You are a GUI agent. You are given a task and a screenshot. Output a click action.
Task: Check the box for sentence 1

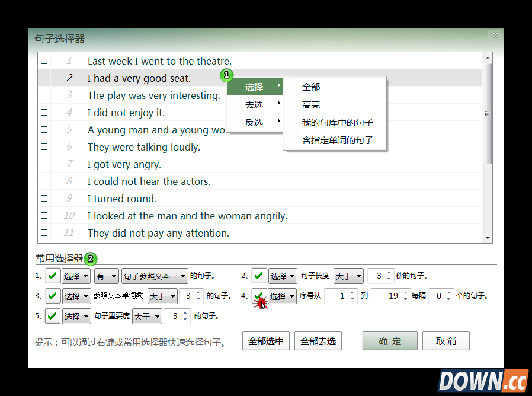[x=44, y=60]
